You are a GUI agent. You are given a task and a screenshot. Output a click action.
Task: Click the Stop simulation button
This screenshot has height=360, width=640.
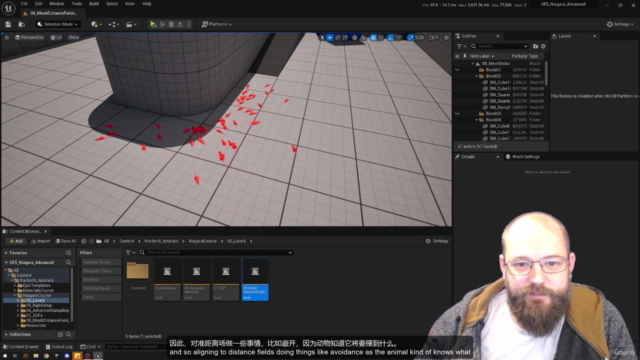pyautogui.click(x=171, y=24)
